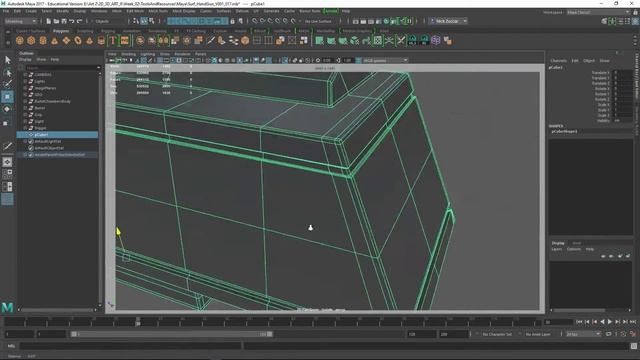Create a polygon pyramid from shelf
The image size is (640, 360).
(89, 40)
